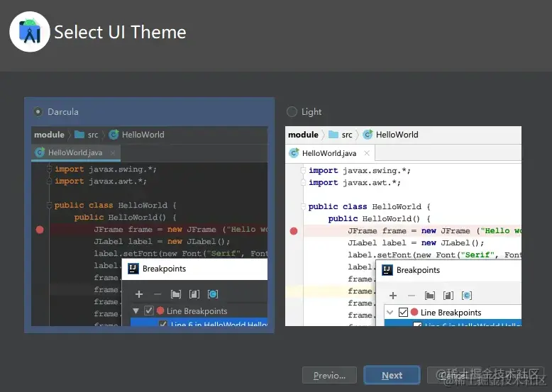Click HelloWorld.java tab in Darcula preview
The width and height of the screenshot is (552, 392).
[75, 152]
